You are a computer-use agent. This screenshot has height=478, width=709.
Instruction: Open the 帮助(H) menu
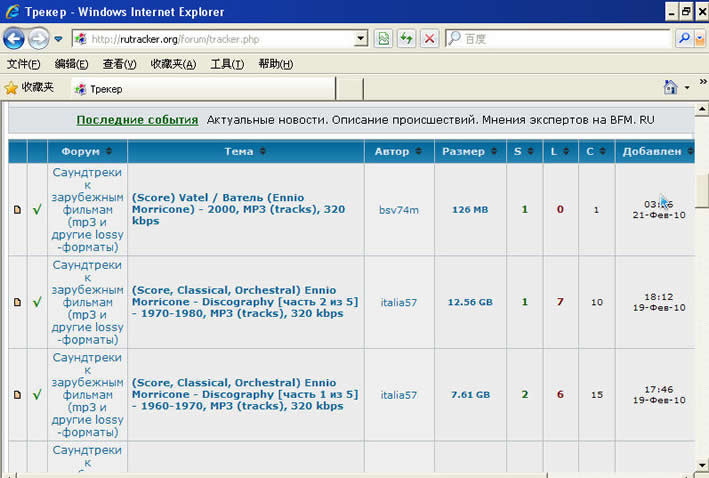276,64
